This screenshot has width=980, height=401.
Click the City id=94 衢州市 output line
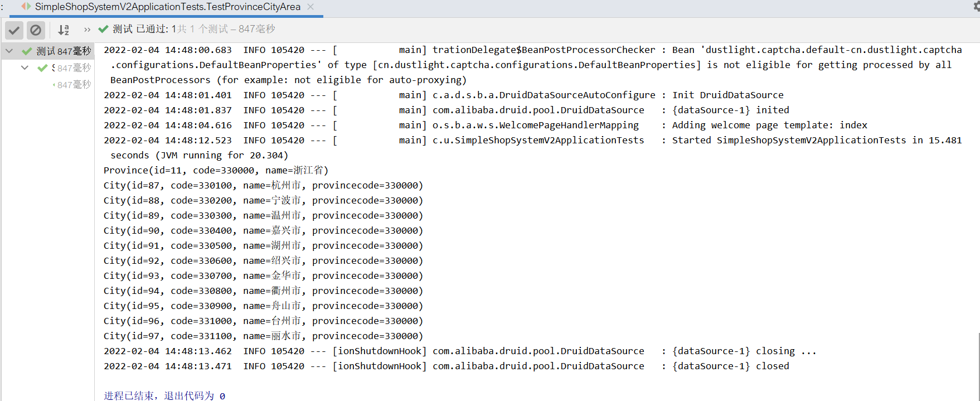coord(264,291)
